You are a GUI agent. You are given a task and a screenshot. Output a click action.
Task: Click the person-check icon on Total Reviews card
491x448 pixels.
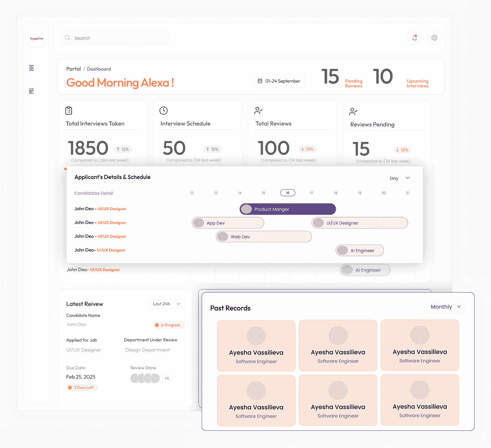[x=258, y=111]
